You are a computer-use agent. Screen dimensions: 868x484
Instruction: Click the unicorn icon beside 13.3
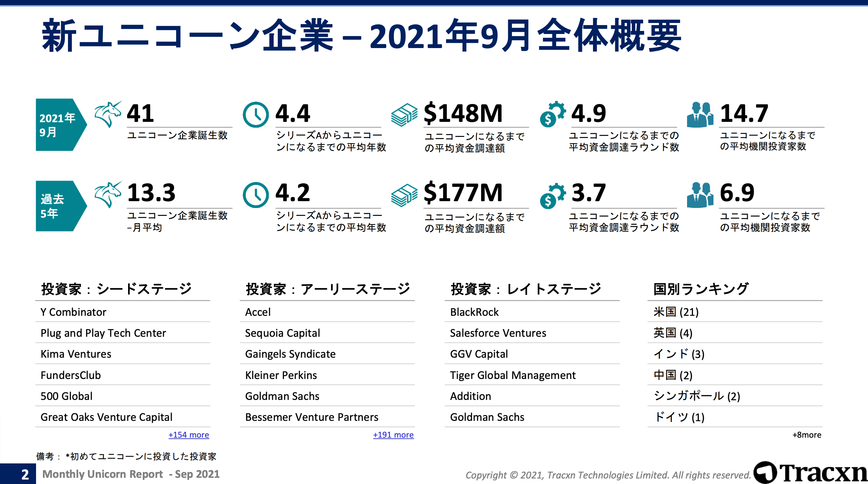108,195
